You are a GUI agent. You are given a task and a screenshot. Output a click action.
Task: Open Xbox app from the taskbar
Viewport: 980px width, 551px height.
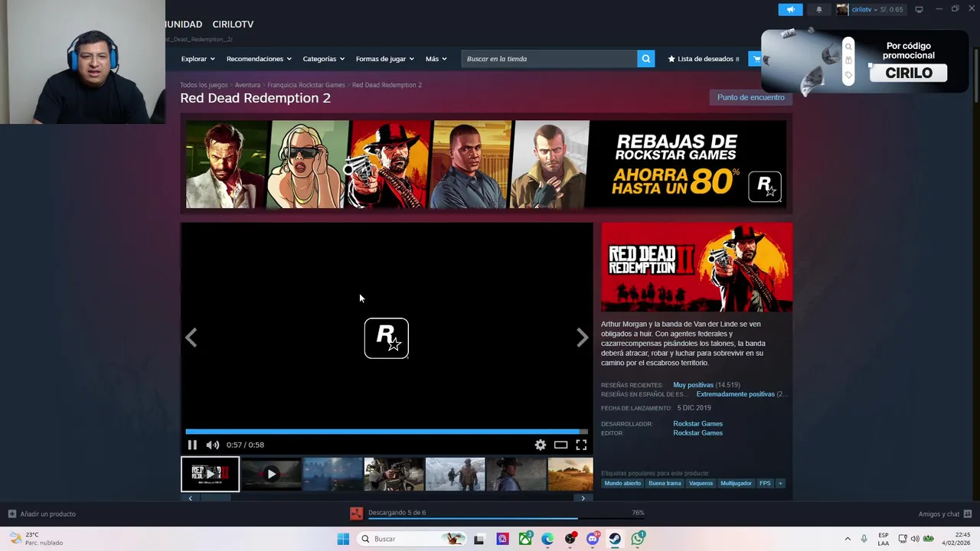click(x=525, y=539)
